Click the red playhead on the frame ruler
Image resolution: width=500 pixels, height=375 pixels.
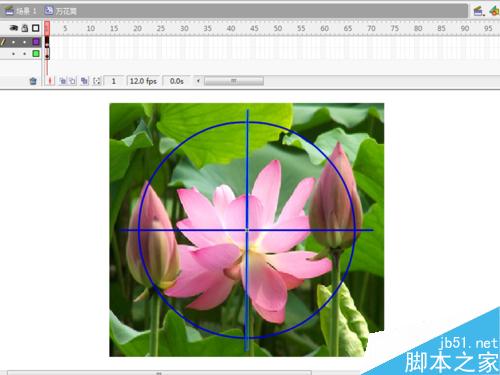coord(47,28)
